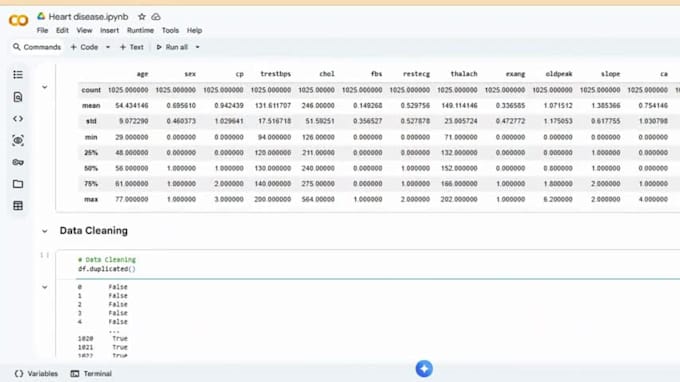Open the View menu
This screenshot has height=382, width=680.
point(84,30)
